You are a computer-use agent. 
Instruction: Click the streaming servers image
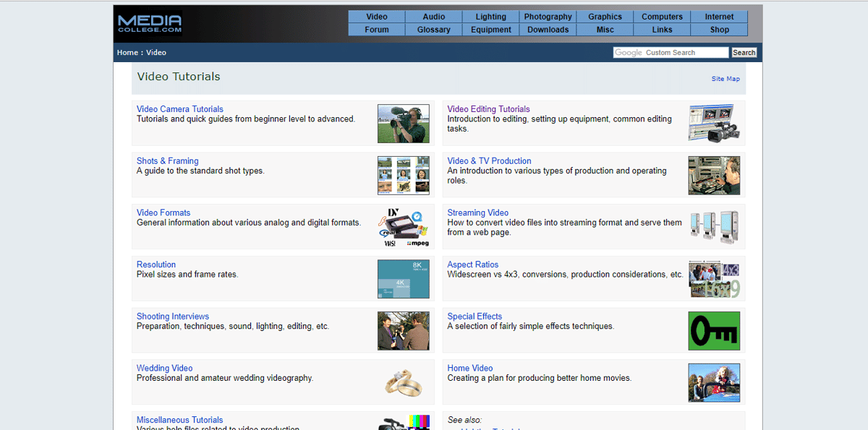(713, 228)
